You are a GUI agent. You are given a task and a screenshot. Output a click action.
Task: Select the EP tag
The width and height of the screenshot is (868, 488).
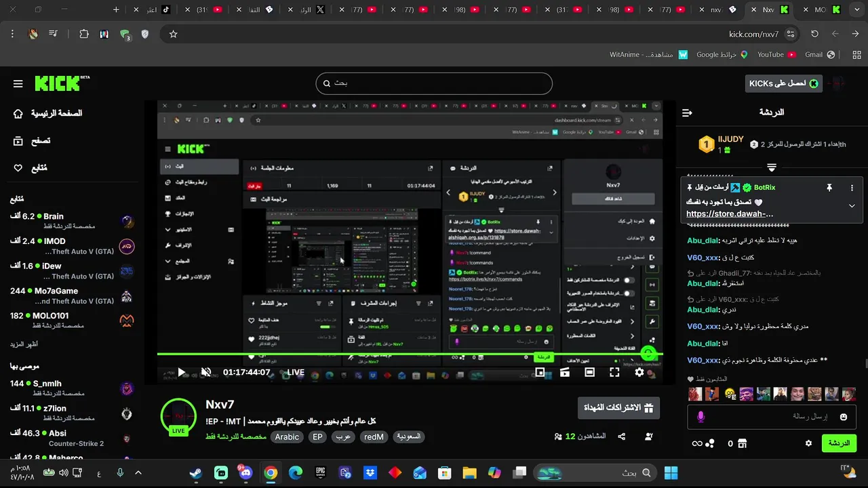(x=317, y=437)
